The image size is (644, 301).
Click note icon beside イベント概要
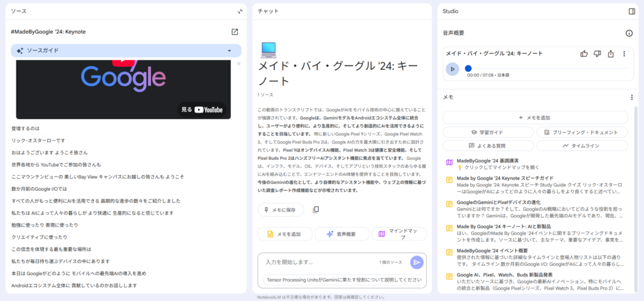[449, 252]
